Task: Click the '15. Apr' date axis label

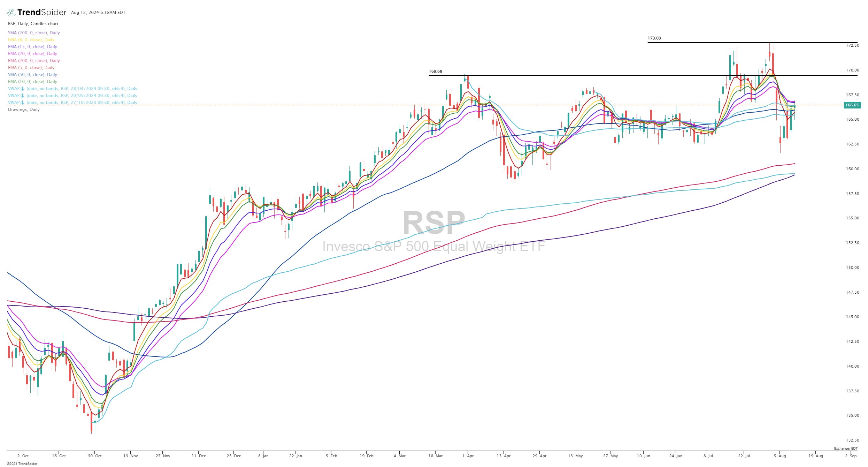Action: [504, 456]
